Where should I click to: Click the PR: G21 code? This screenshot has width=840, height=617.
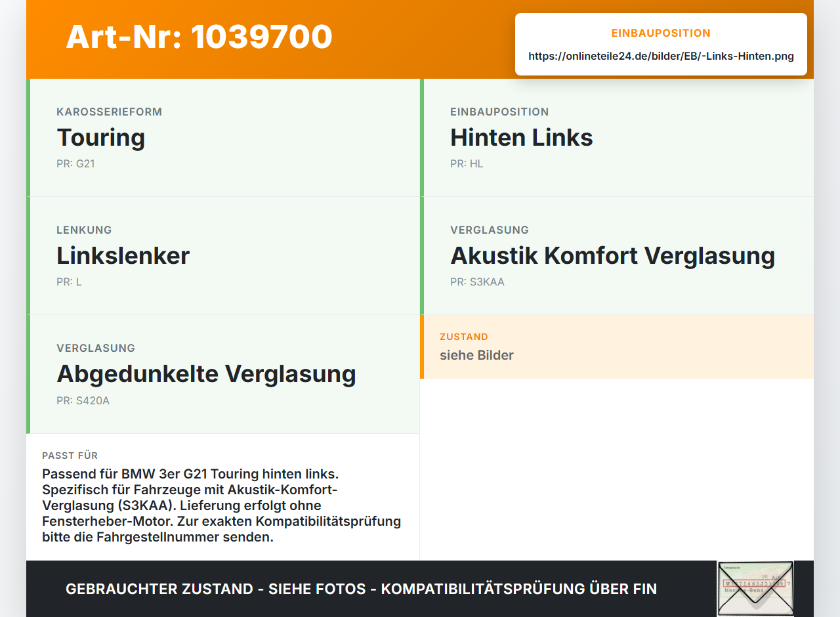[75, 163]
